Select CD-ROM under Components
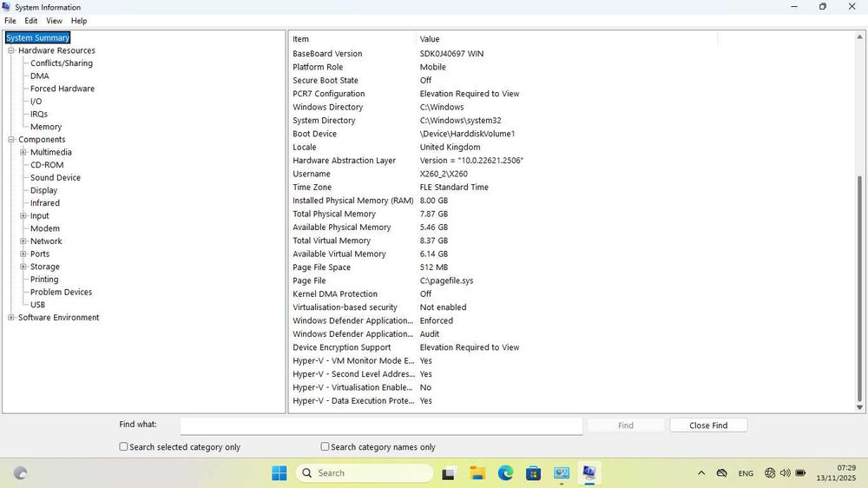This screenshot has height=488, width=868. 47,165
